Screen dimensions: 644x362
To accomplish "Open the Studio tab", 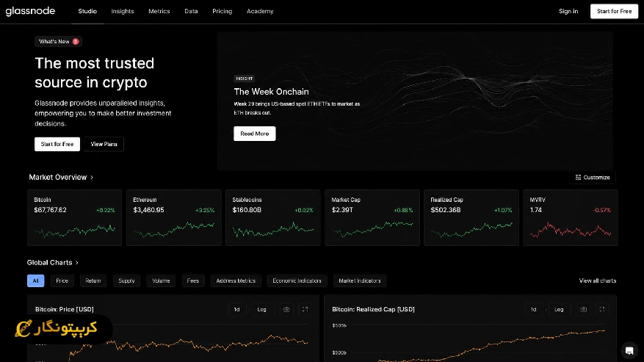I will pos(87,11).
